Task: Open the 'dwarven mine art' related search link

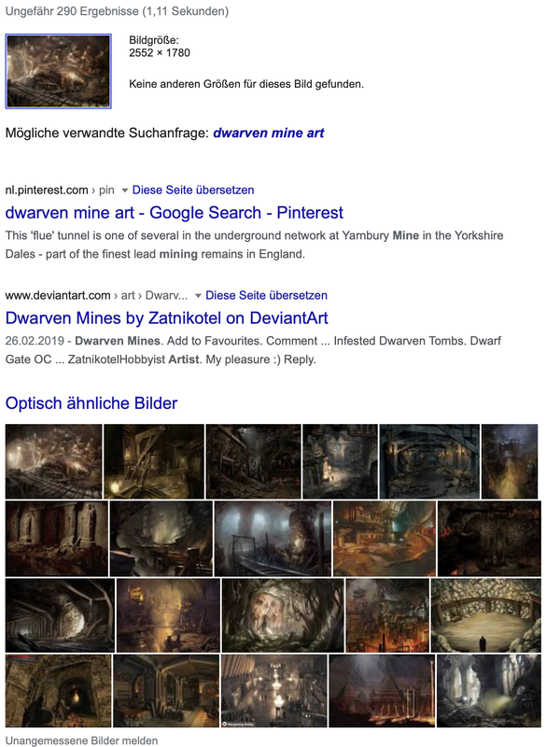Action: coord(269,133)
